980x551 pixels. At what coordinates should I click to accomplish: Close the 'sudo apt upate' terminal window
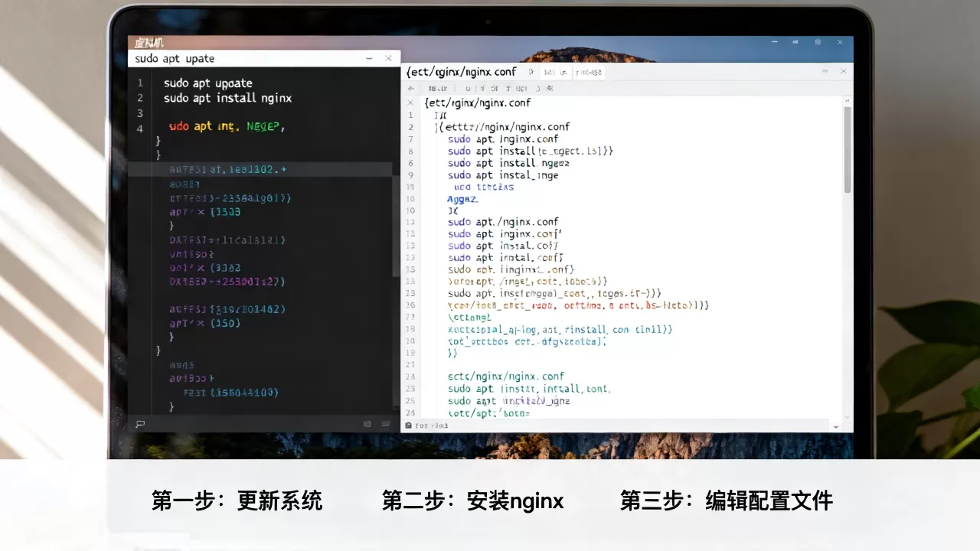(x=388, y=58)
